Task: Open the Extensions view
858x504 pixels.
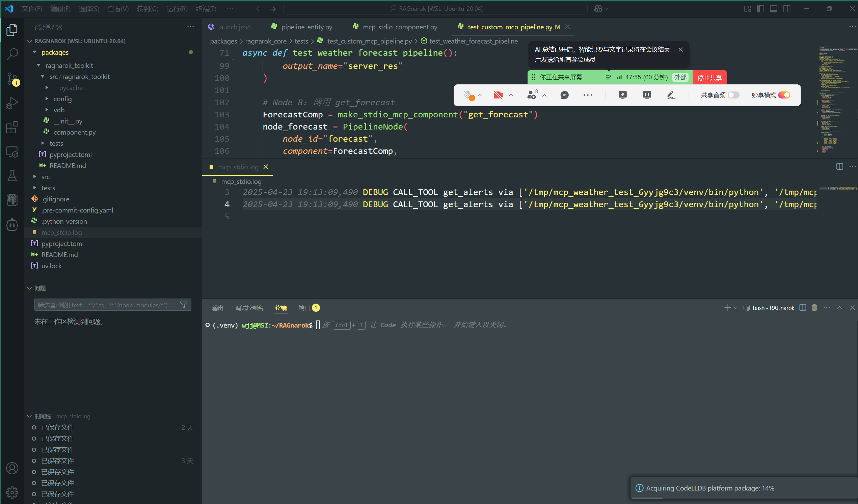Action: click(12, 127)
